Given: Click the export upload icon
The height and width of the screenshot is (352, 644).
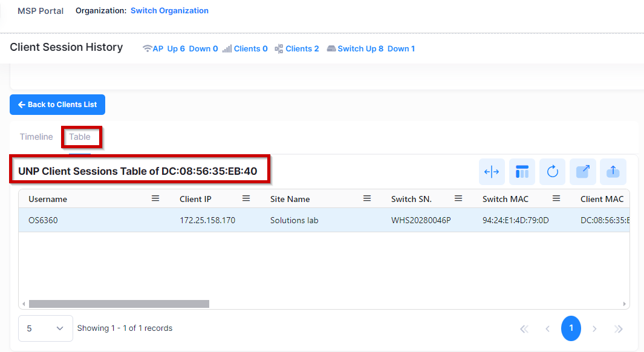Looking at the screenshot, I should pos(613,172).
